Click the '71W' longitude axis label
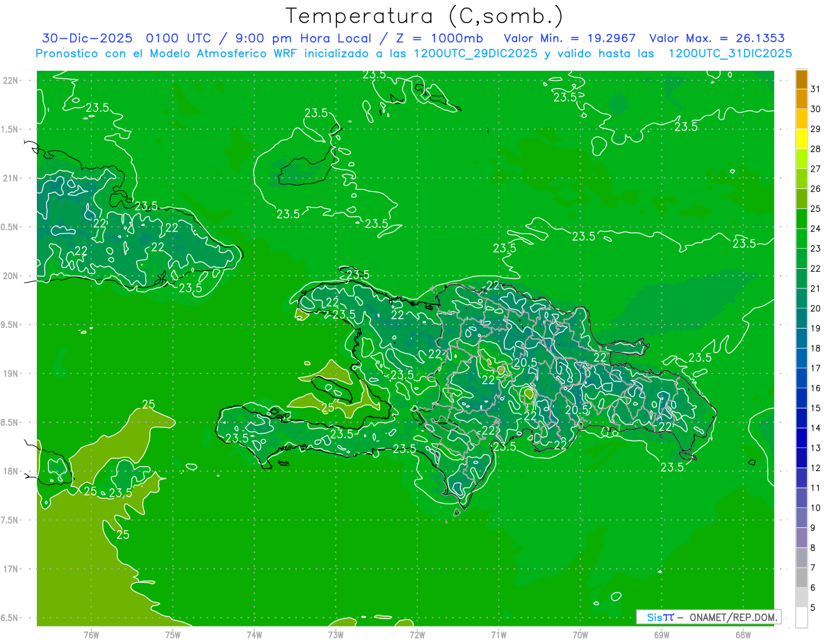Viewport: 834px width, 644px height. click(498, 635)
